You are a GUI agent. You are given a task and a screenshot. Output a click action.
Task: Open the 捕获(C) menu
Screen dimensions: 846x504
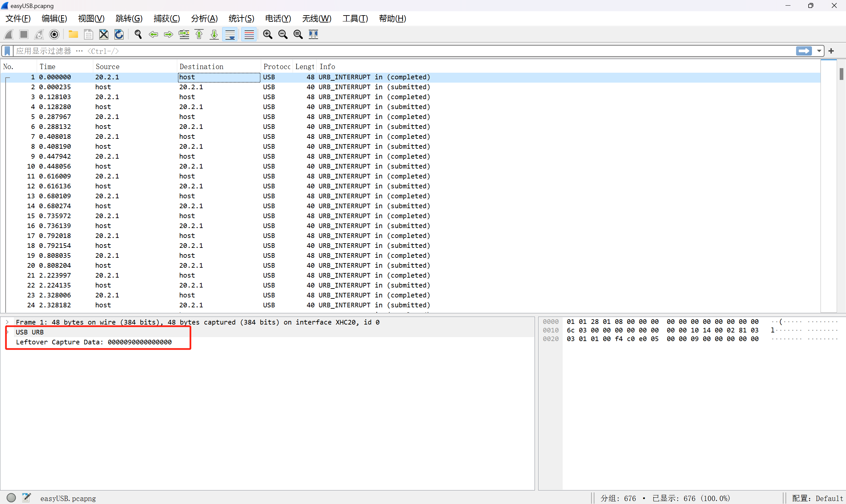click(167, 19)
